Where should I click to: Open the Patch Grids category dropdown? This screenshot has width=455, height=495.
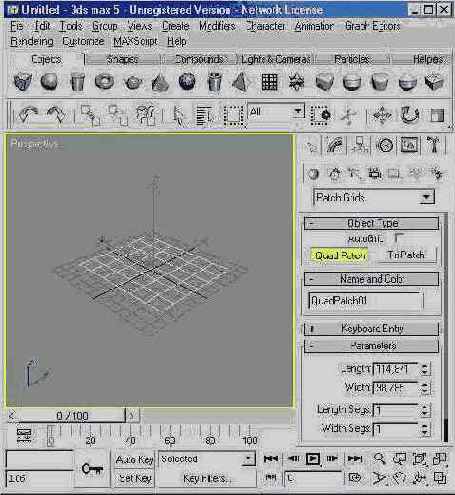426,197
